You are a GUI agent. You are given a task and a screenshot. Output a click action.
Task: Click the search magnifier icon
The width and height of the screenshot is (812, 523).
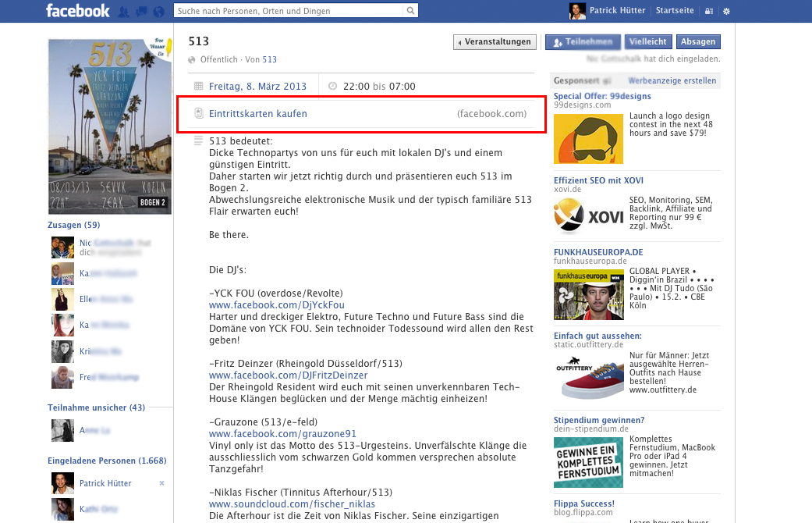[411, 11]
